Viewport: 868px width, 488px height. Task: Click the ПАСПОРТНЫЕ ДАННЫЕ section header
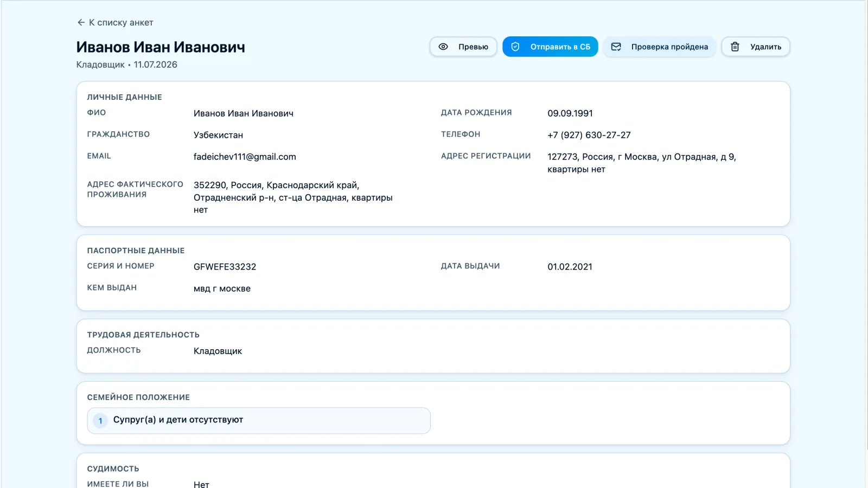(x=136, y=251)
